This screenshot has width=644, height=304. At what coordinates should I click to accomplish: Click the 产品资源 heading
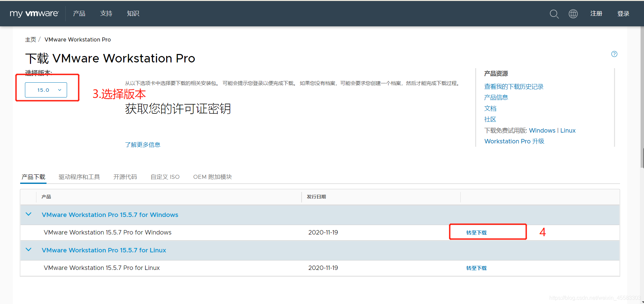[x=496, y=74]
